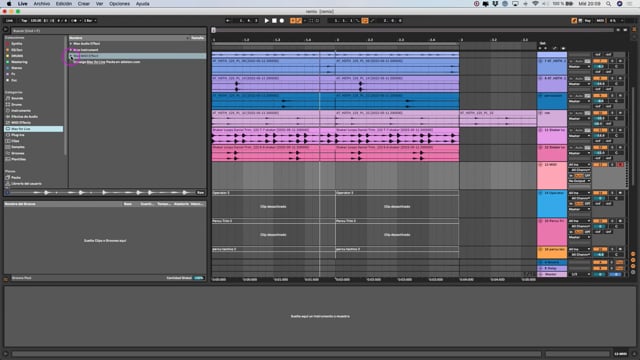Click the Link button

(x=9, y=20)
